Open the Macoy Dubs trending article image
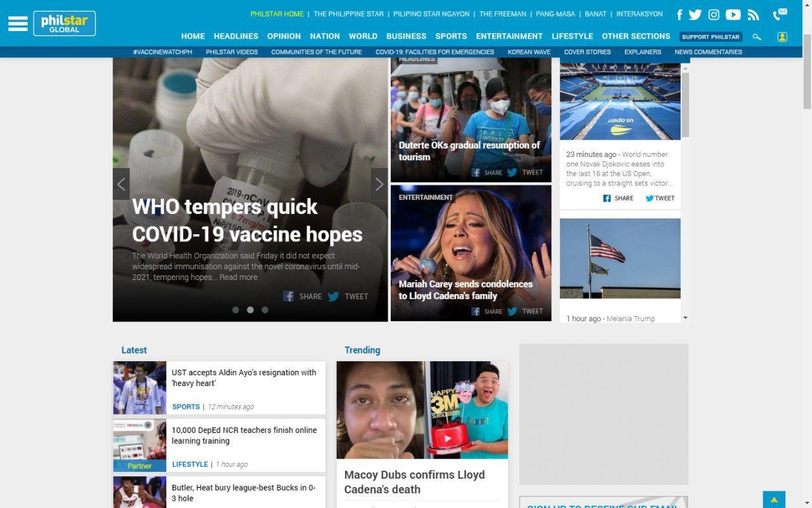 pyautogui.click(x=422, y=410)
